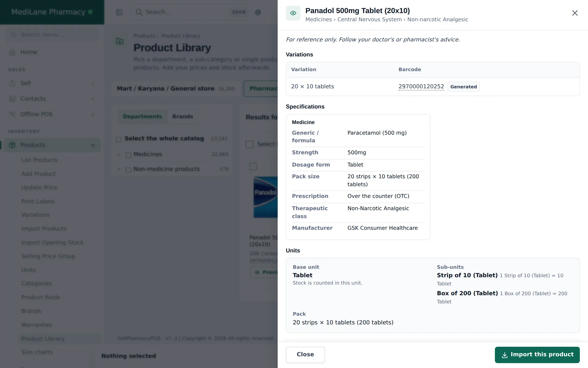The image size is (588, 368).
Task: Click the Sell icon in sidebar
Action: [12, 83]
